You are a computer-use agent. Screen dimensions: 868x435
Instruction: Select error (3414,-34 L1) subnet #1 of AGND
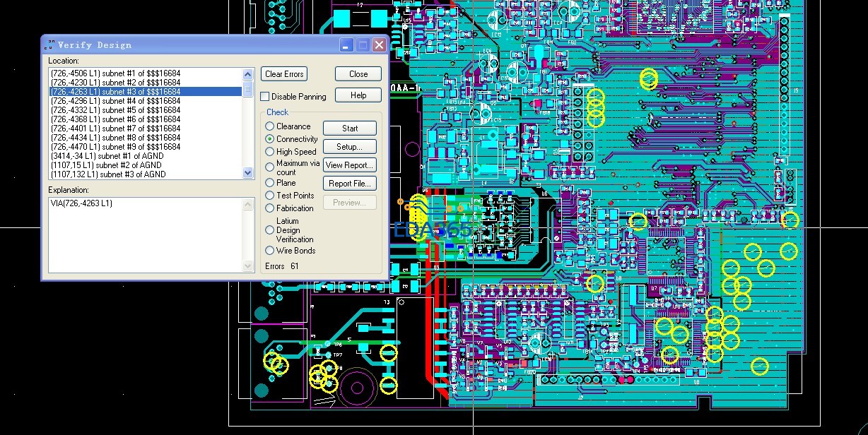point(145,156)
